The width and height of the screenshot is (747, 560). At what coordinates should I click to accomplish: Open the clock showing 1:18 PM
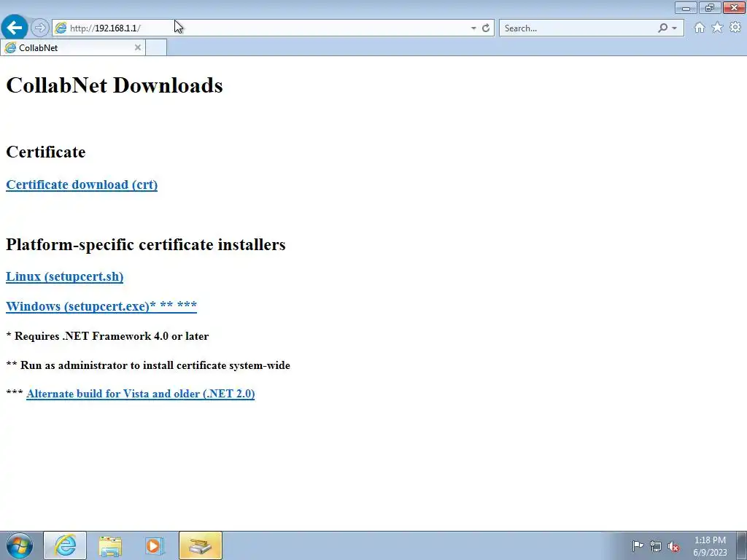point(710,545)
